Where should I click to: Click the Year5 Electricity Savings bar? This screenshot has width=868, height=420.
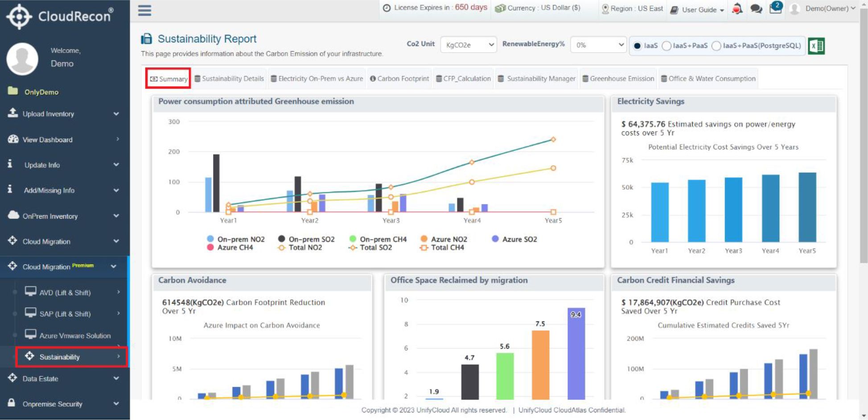(x=807, y=207)
